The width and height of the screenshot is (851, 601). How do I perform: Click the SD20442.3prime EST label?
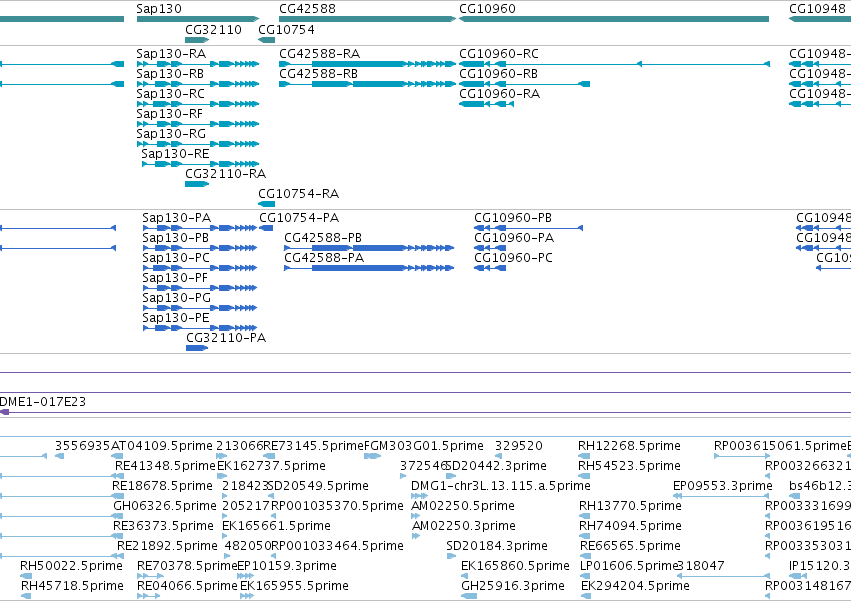tap(496, 466)
